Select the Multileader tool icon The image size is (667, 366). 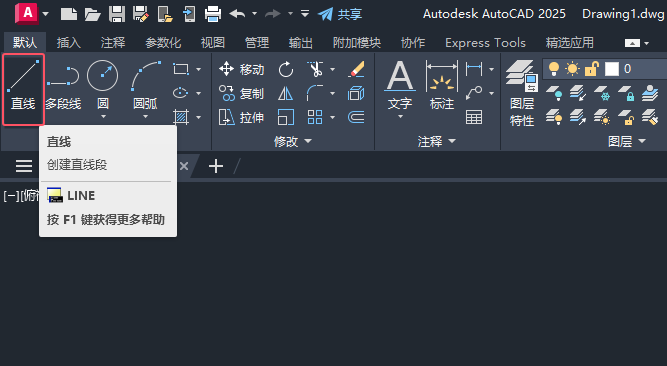pyautogui.click(x=474, y=93)
